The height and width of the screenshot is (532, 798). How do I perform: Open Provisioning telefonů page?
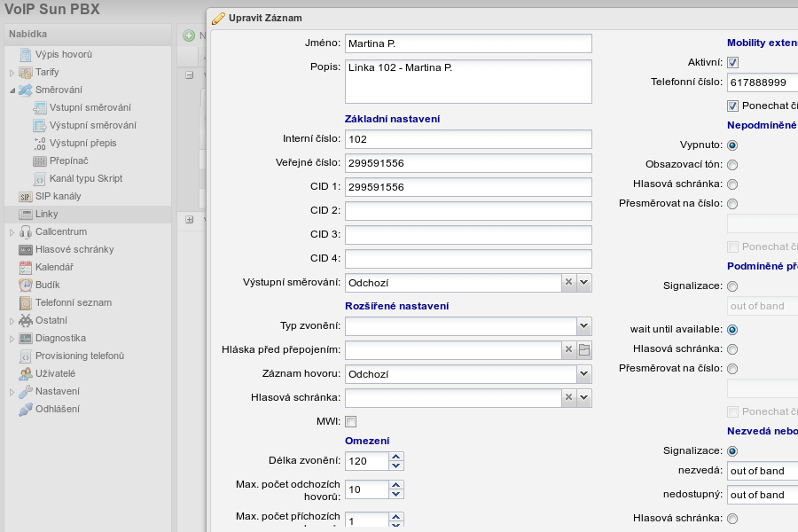point(79,356)
